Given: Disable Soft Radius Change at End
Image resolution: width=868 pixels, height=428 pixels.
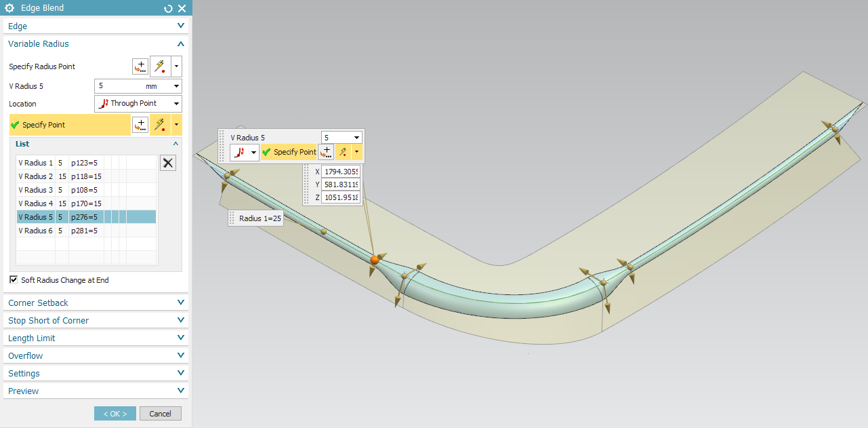Looking at the screenshot, I should coord(13,279).
